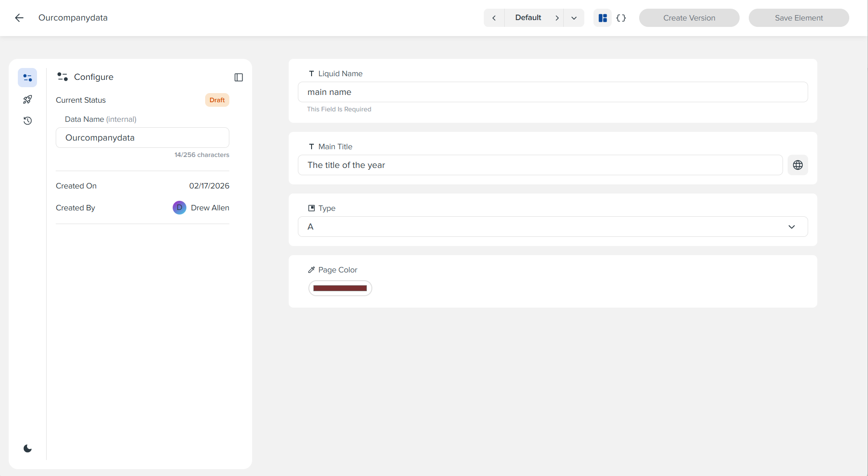
Task: Click the Draft status badge
Action: point(217,99)
